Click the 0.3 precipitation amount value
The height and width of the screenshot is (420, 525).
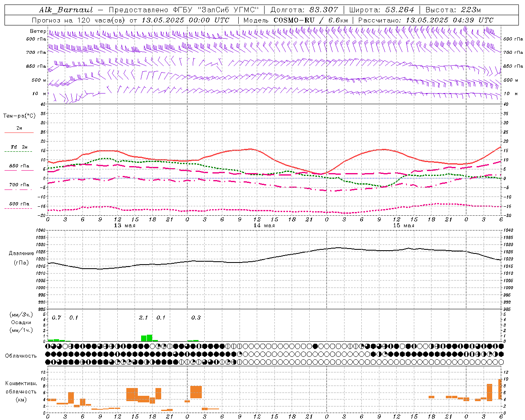tap(196, 317)
